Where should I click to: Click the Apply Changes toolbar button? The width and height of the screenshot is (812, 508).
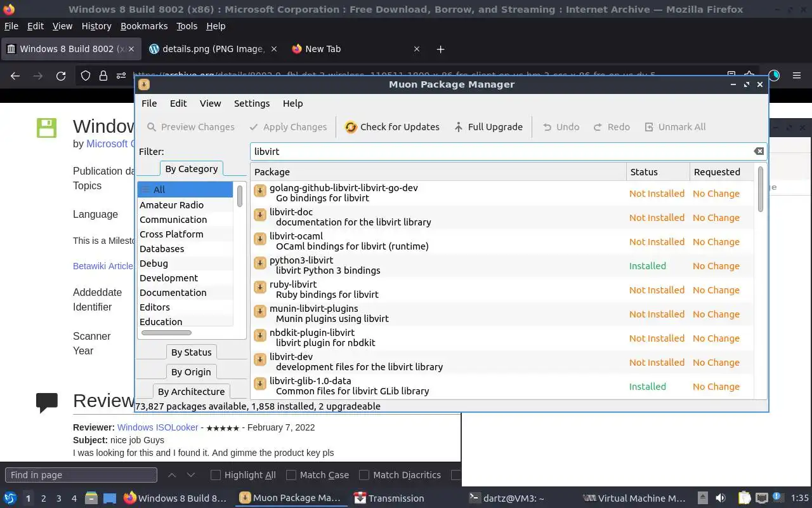pyautogui.click(x=288, y=127)
